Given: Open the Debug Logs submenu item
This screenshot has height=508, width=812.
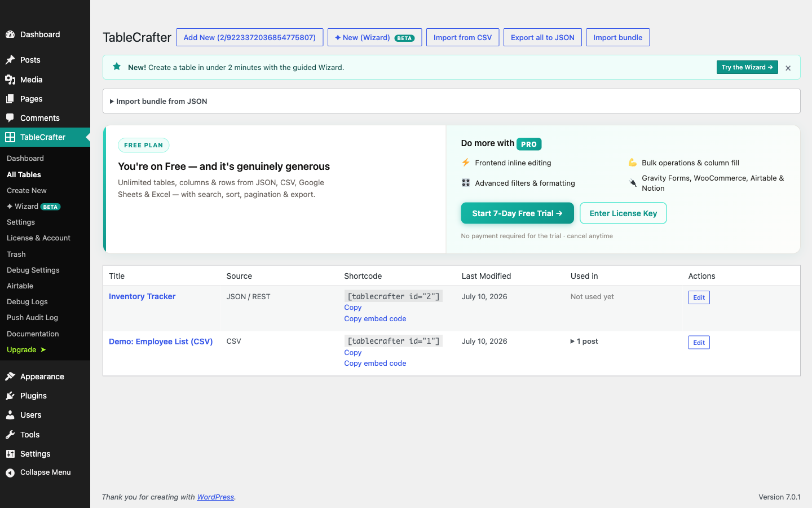Looking at the screenshot, I should pos(27,302).
